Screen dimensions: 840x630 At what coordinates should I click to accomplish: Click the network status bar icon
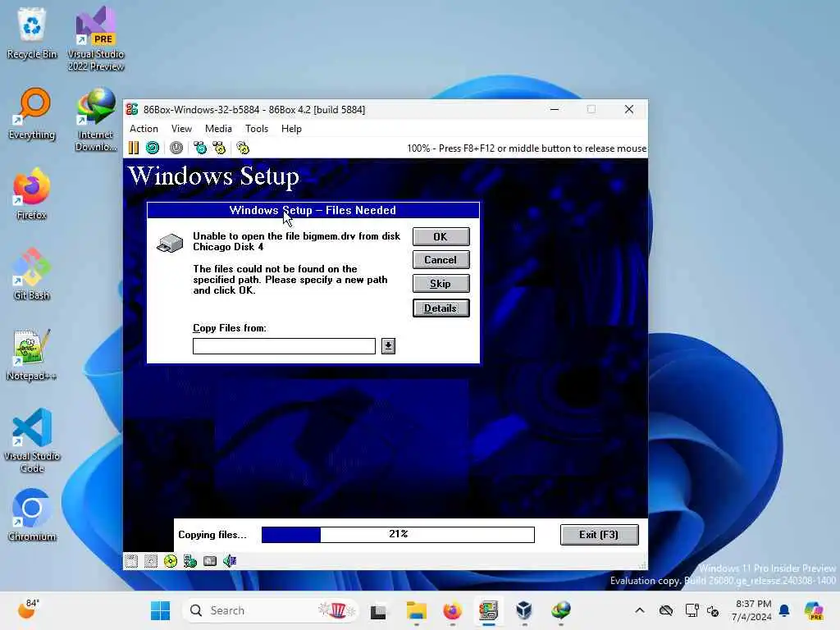tap(190, 561)
